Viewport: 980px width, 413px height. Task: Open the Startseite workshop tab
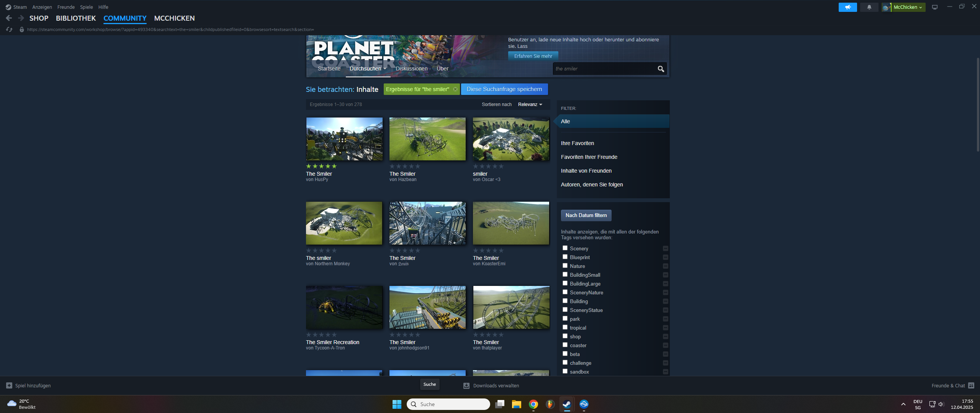pyautogui.click(x=329, y=69)
